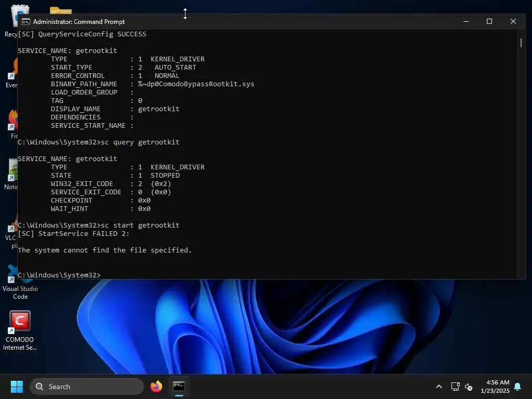Open the Windows Start menu
The height and width of the screenshot is (399, 532).
[17, 387]
